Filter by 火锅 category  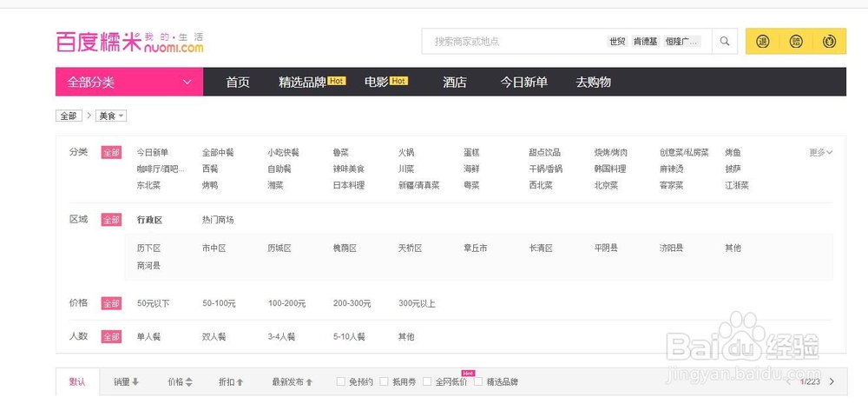click(x=406, y=152)
